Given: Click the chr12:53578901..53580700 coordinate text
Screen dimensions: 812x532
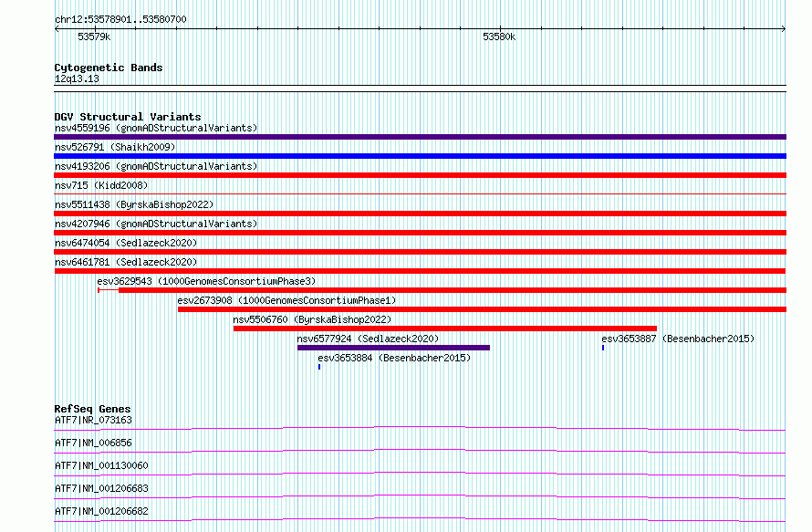Looking at the screenshot, I should click(120, 19).
